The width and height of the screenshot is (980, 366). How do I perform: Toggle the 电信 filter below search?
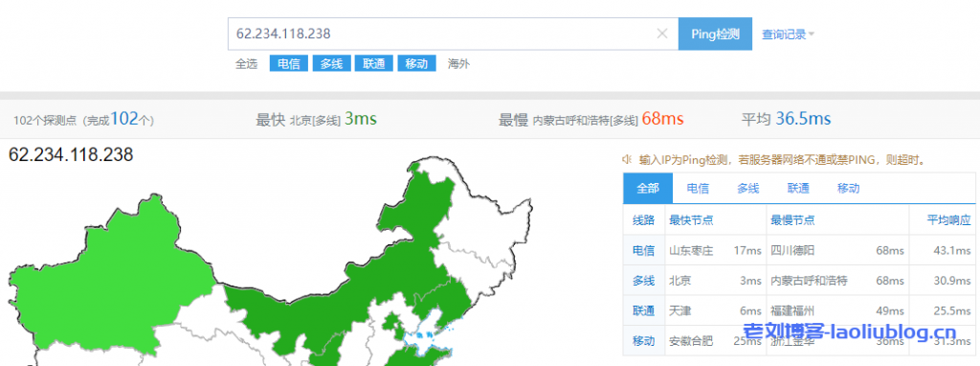pyautogui.click(x=289, y=64)
